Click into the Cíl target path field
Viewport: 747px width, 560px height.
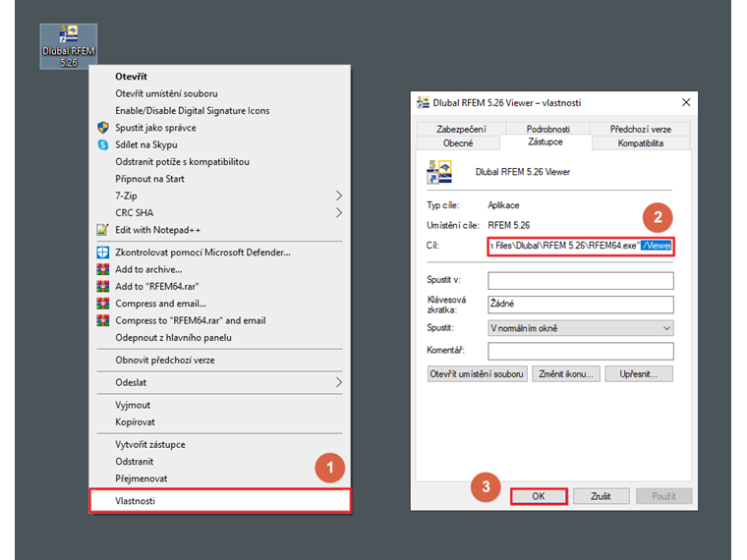[x=581, y=247]
